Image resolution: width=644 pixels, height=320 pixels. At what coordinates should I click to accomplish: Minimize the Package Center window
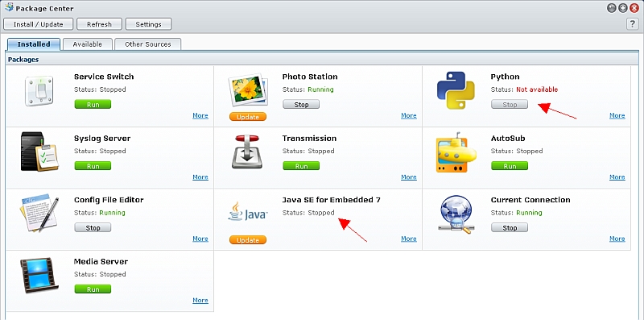[612, 8]
